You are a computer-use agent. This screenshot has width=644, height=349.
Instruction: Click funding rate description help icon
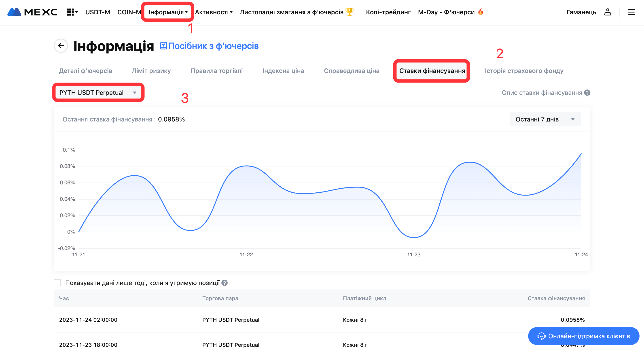[x=587, y=93]
